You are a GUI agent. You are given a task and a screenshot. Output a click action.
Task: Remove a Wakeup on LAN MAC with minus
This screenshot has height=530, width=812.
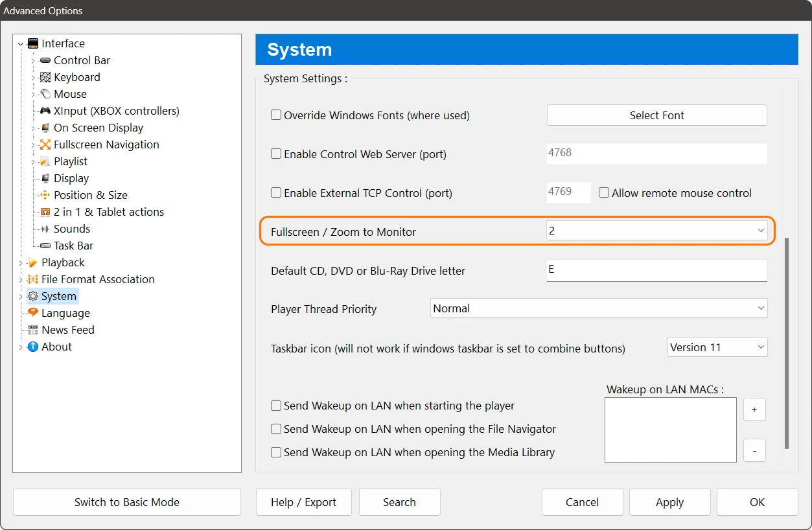click(x=754, y=450)
